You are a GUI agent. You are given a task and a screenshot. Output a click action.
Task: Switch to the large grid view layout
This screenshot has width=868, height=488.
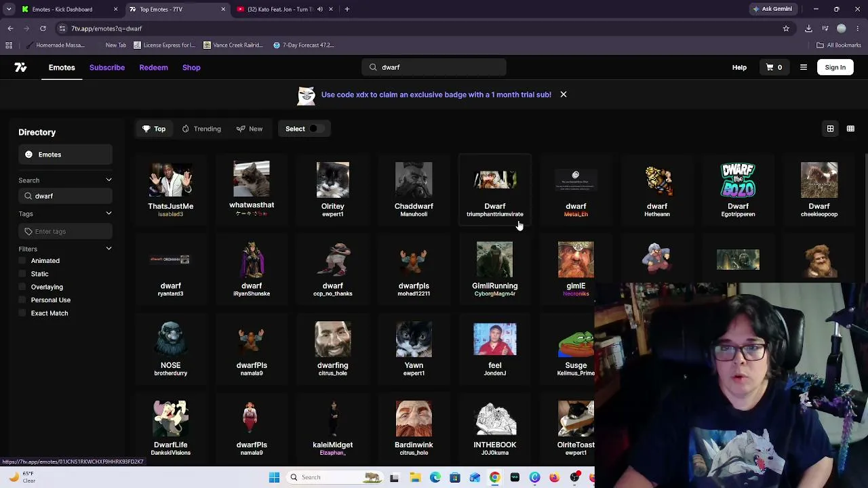[830, 129]
